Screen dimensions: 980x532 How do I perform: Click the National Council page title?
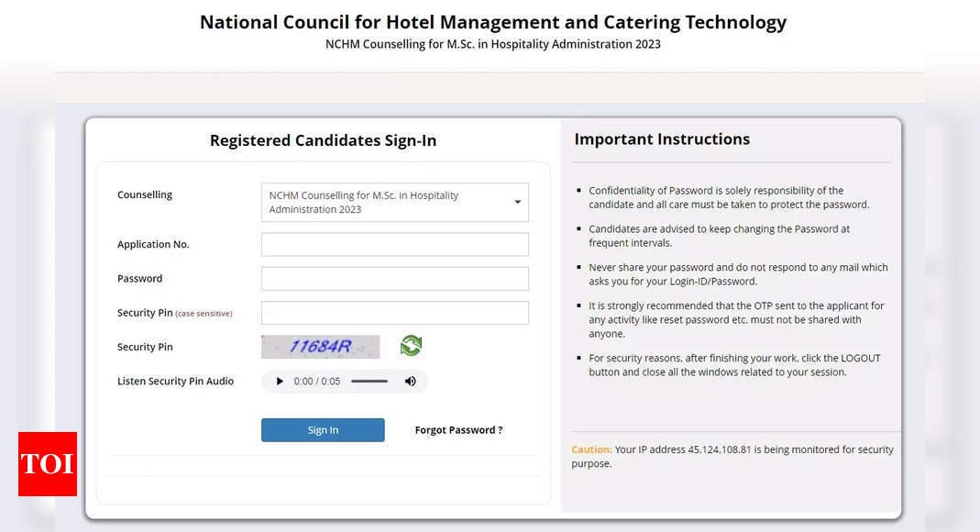493,23
